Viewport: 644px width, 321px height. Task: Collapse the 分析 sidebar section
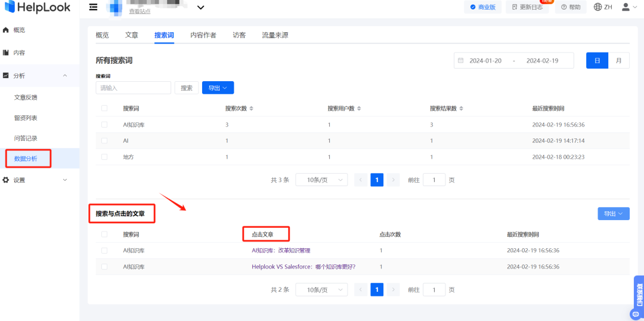click(x=39, y=76)
